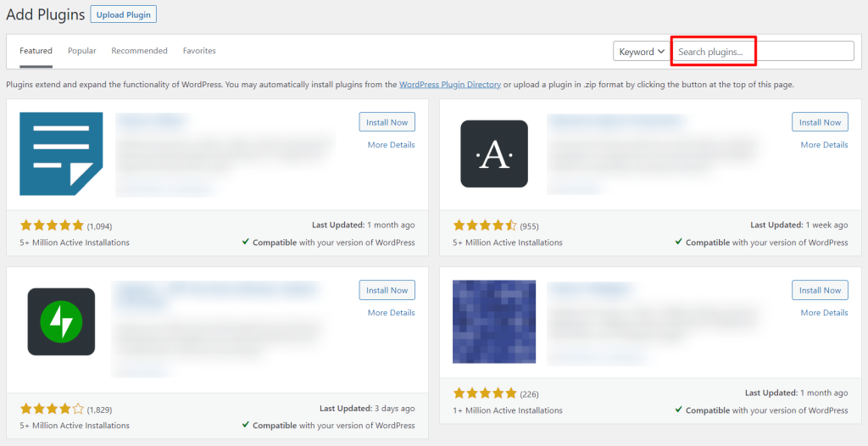Install Now the plugin with 226 ratings
Image resolution: width=868 pixels, height=446 pixels.
[820, 290]
